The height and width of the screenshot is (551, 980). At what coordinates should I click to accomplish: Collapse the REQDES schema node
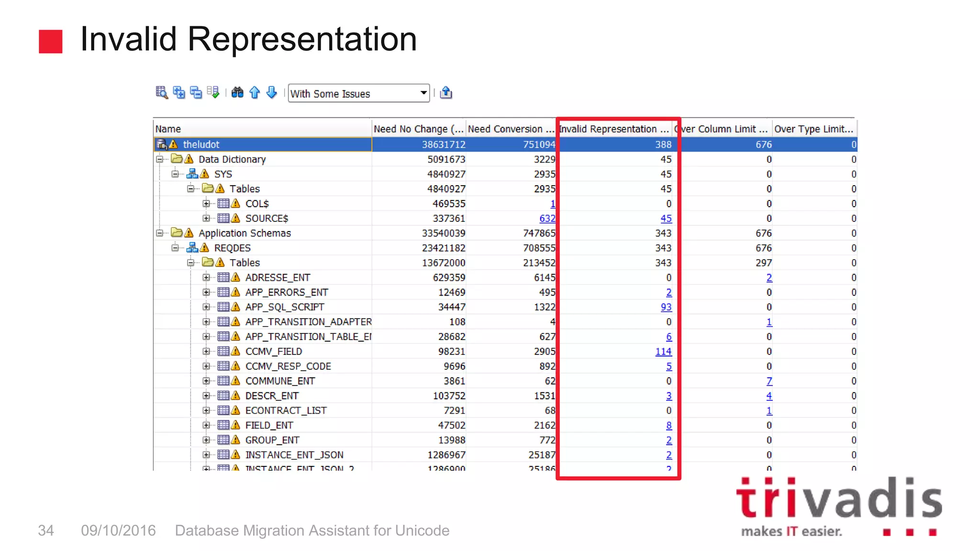(x=175, y=248)
